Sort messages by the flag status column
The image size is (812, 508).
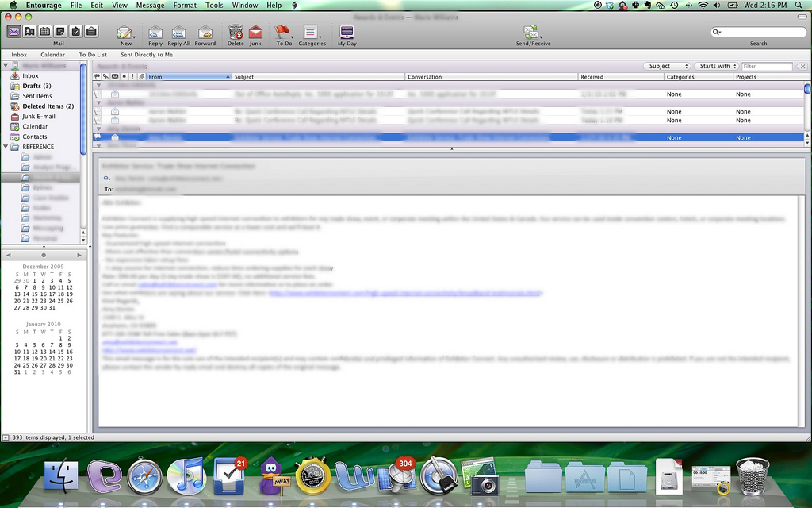[x=97, y=77]
